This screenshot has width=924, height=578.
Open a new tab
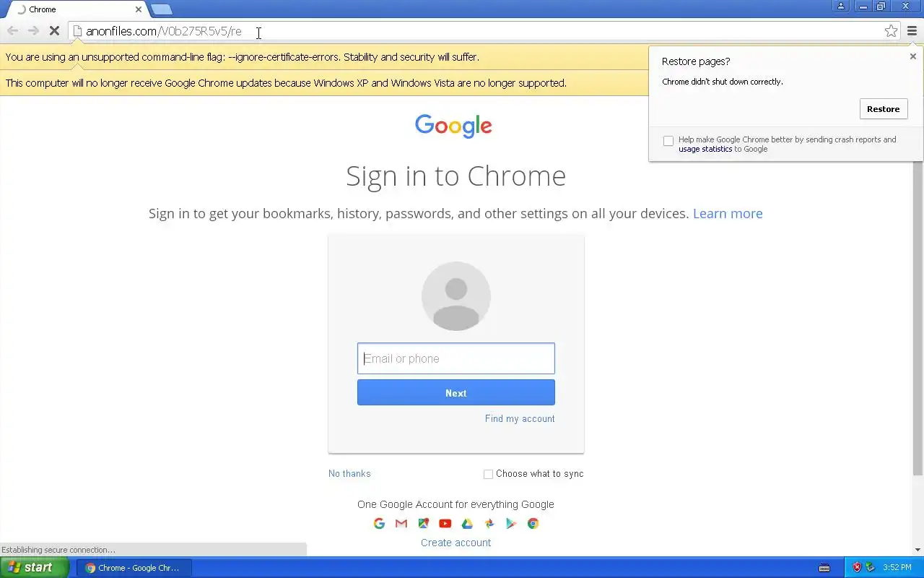[x=162, y=9]
